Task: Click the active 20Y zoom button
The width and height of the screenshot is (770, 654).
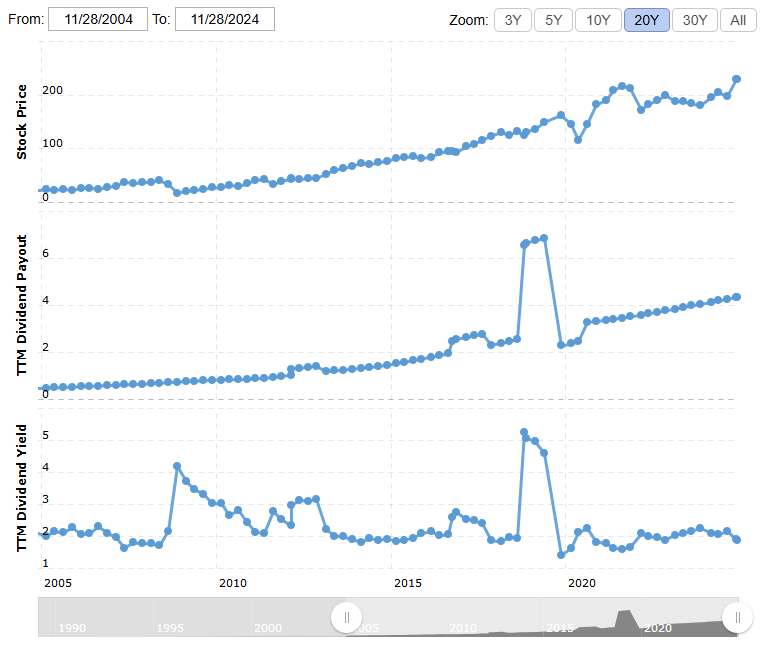Action: pos(646,20)
